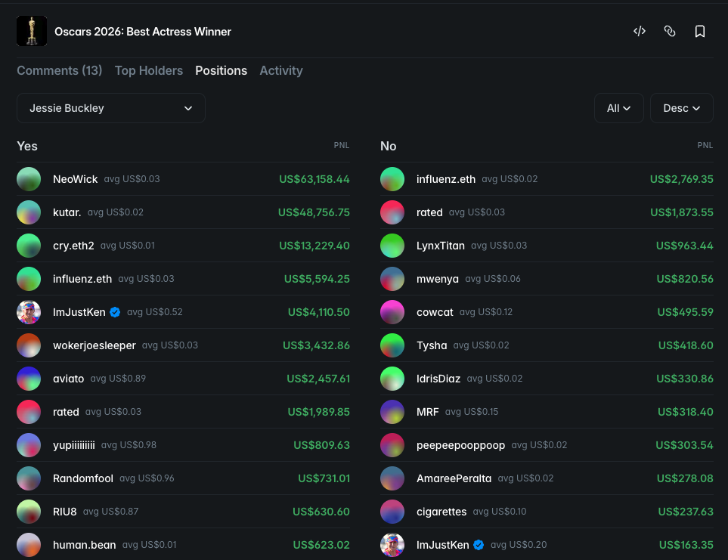Open kutar. profile name link
The height and width of the screenshot is (560, 728).
coord(67,212)
